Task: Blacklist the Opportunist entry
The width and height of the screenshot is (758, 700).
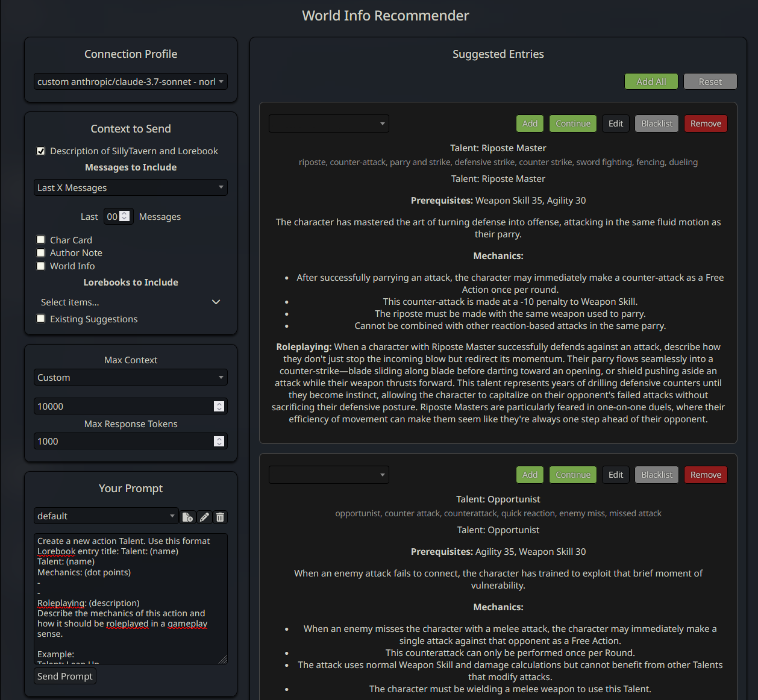Action: click(x=657, y=475)
